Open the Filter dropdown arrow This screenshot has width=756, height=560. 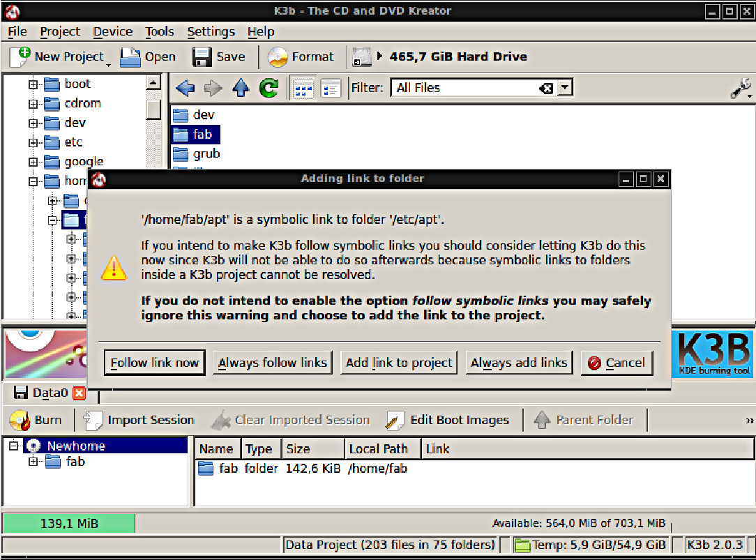(565, 88)
